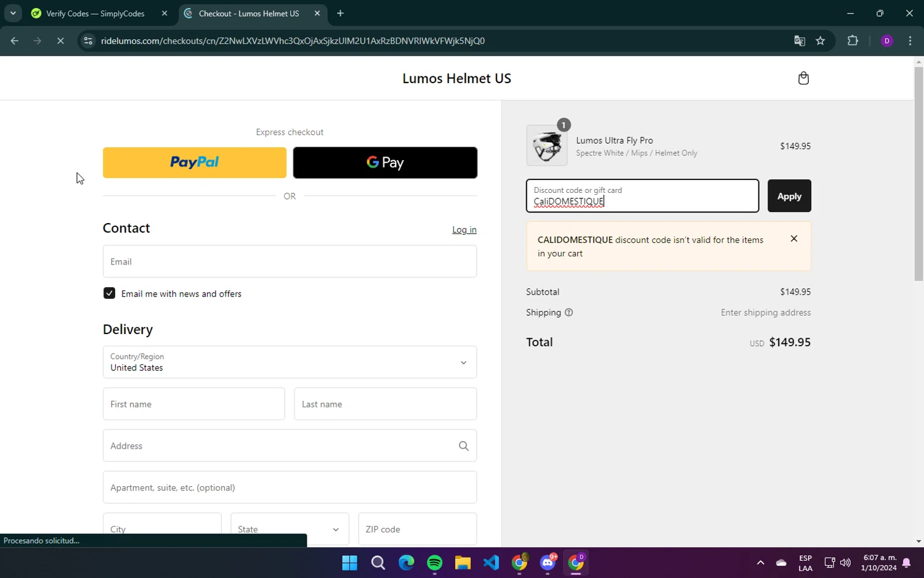This screenshot has height=578, width=924.
Task: Close the Checkout Lumos Helmet tab
Action: (317, 13)
